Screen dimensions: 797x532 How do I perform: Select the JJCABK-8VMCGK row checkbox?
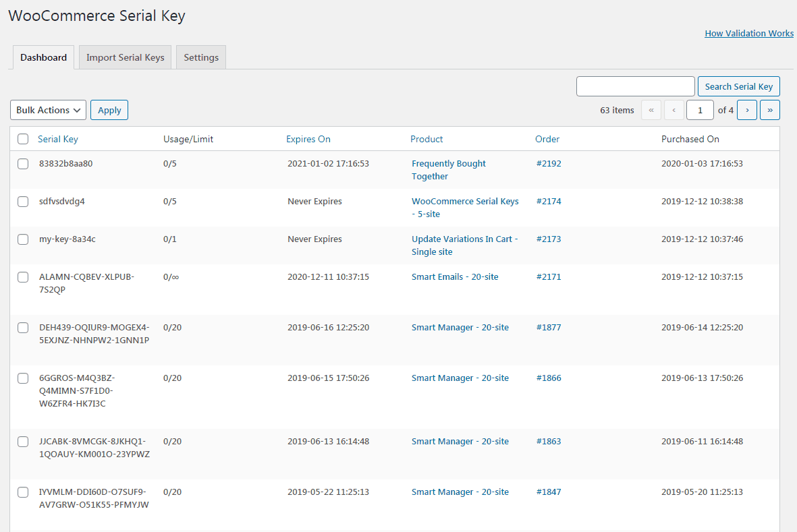pyautogui.click(x=23, y=442)
